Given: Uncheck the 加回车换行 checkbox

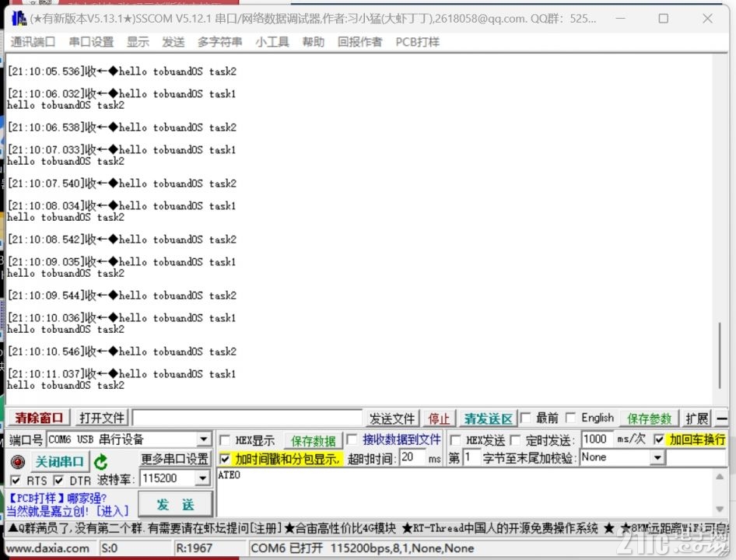Looking at the screenshot, I should coord(659,439).
